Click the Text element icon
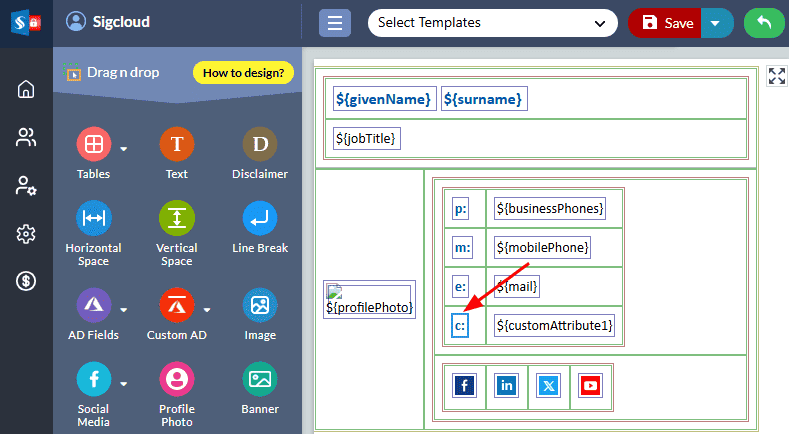 (176, 145)
